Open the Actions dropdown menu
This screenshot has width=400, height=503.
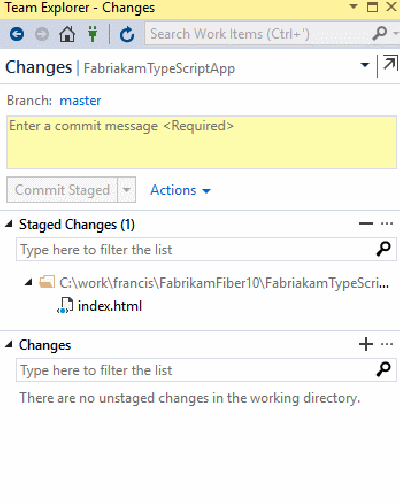(x=180, y=190)
